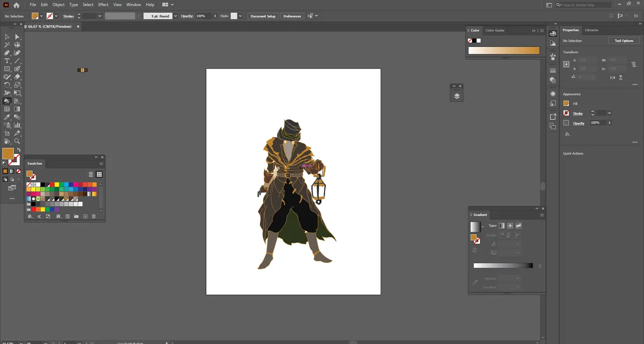Select the Scale tool
Image resolution: width=644 pixels, height=344 pixels.
click(17, 85)
